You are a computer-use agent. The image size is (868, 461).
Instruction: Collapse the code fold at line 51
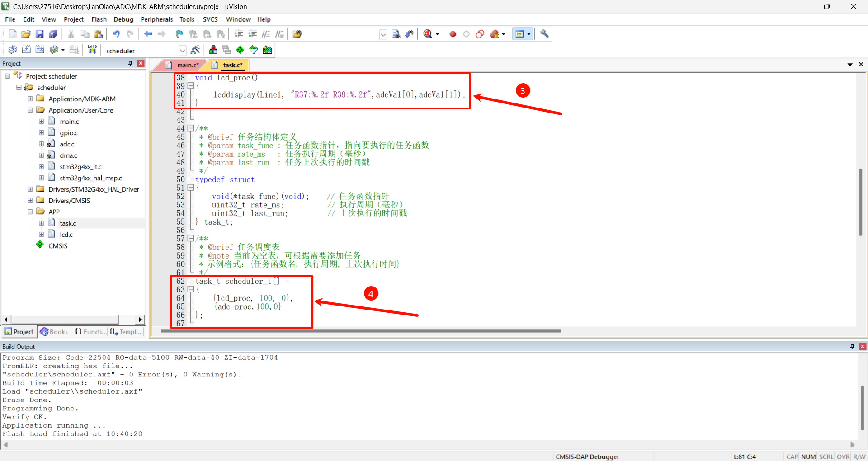[191, 188]
